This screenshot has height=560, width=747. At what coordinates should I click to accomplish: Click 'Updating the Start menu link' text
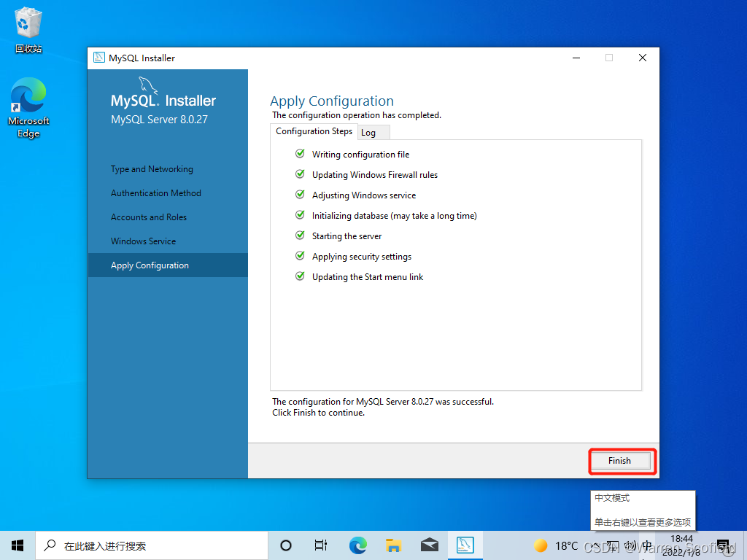pos(368,277)
